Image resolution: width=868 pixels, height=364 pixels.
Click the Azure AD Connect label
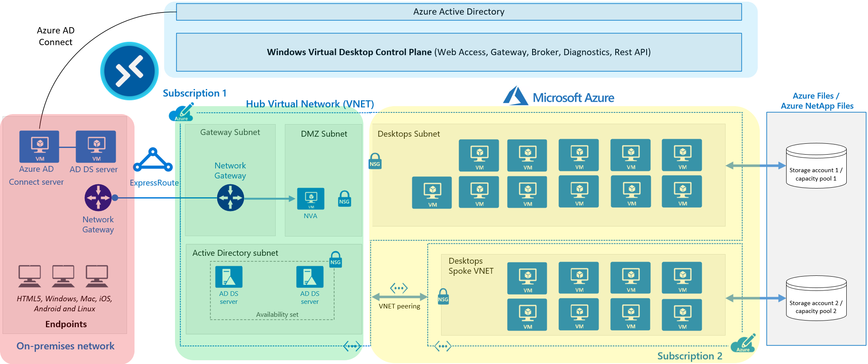coord(56,36)
